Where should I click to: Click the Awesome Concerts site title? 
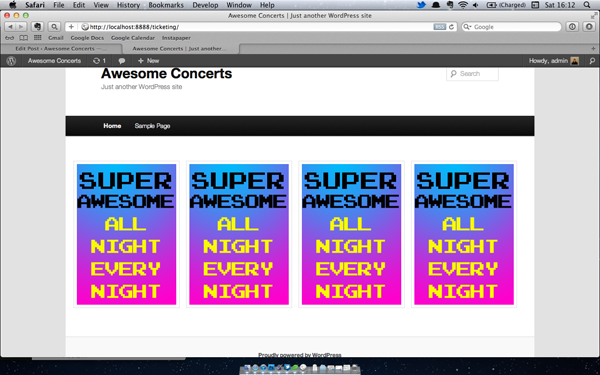click(x=166, y=73)
